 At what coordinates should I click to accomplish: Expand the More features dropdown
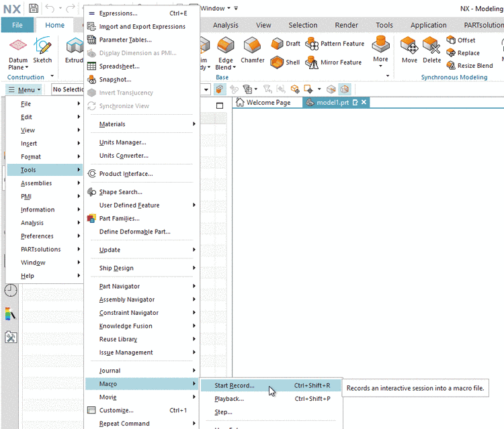[x=380, y=52]
